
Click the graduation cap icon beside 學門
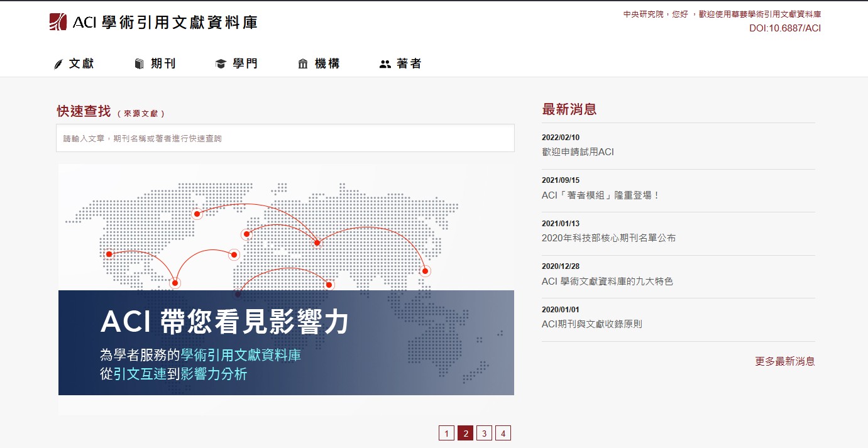click(x=221, y=64)
